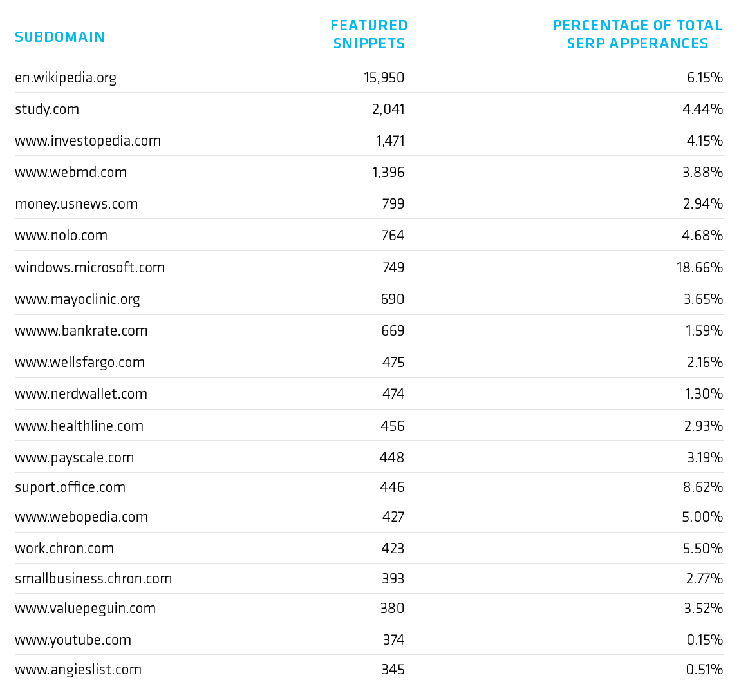
Task: Click the www.angieslist.com row label
Action: click(79, 670)
